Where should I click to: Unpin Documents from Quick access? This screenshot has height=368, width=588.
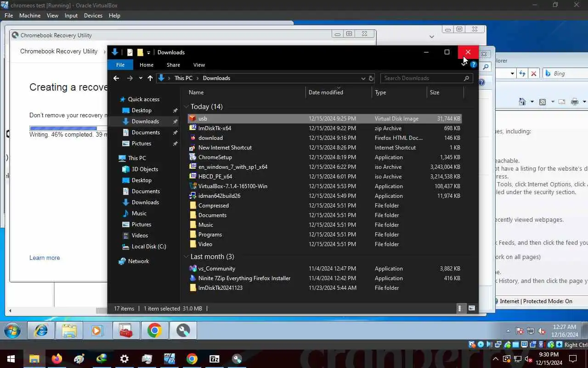[x=175, y=132]
